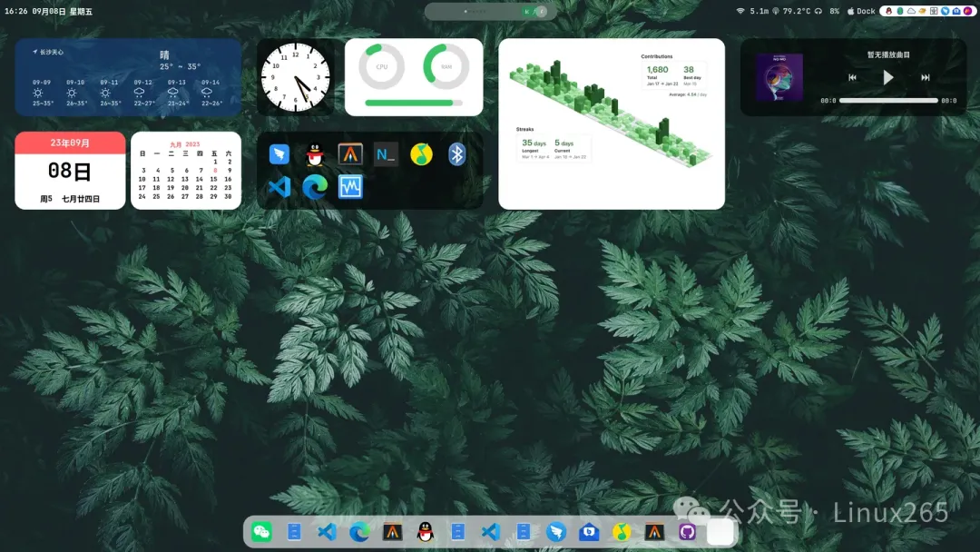Open the blue envelope mail app in dock

(589, 532)
